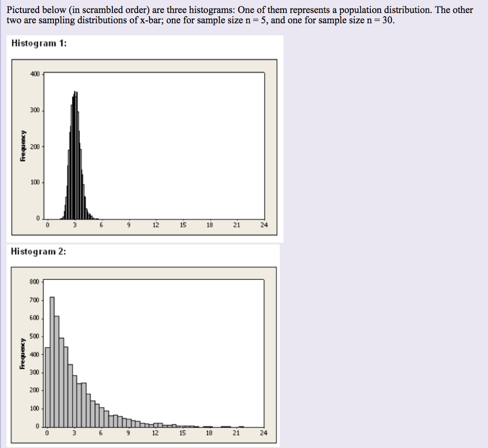Click the tallest bar in Histogram 2
Image resolution: width=488 pixels, height=448 pixels.
pyautogui.click(x=52, y=362)
